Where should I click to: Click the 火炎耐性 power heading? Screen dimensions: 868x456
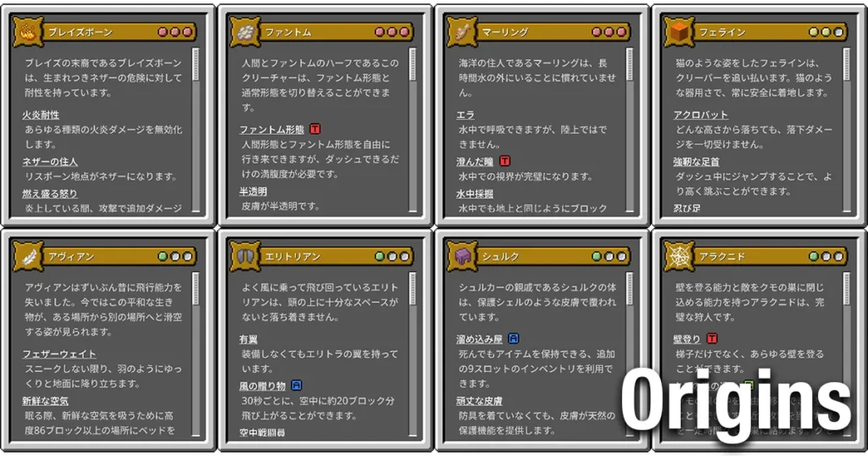[x=41, y=114]
